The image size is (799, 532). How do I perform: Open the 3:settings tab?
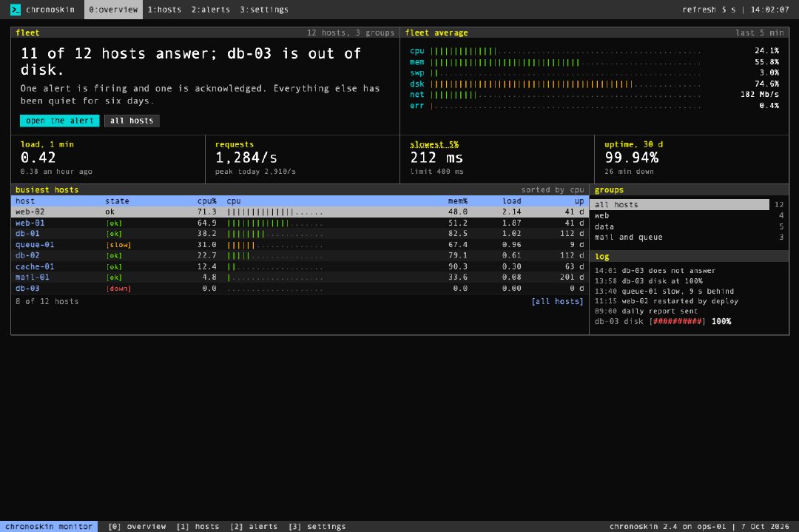pos(264,10)
